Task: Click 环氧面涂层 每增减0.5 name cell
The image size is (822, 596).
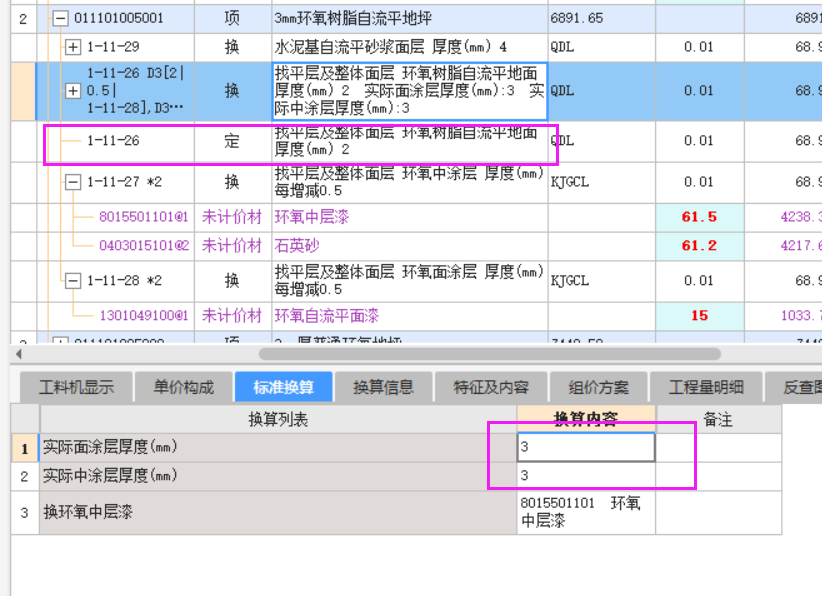Action: click(x=410, y=281)
